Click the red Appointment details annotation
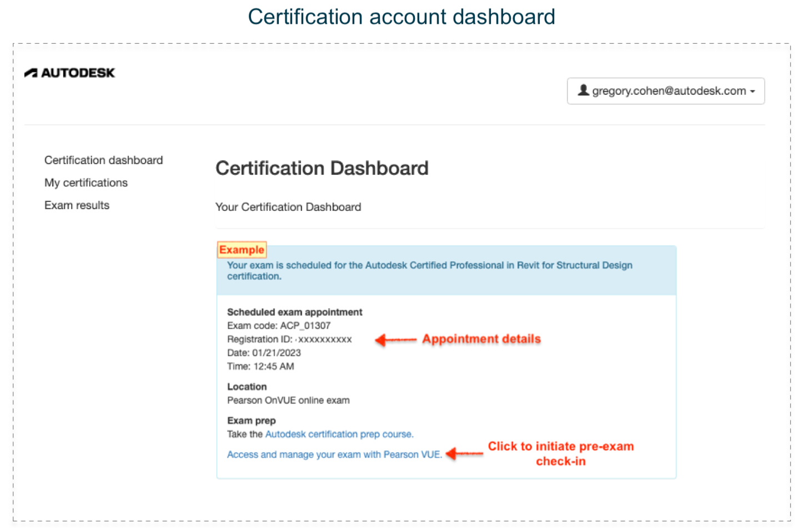This screenshot has width=799, height=532. pyautogui.click(x=481, y=339)
